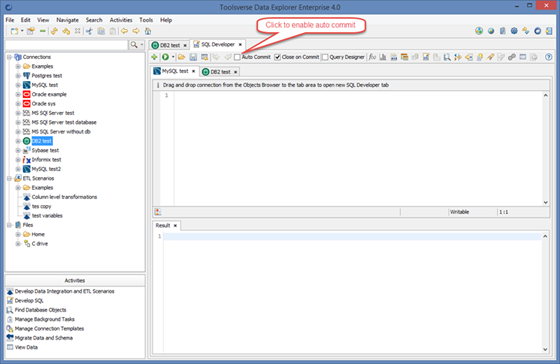Open the View Data activity

pyautogui.click(x=26, y=347)
